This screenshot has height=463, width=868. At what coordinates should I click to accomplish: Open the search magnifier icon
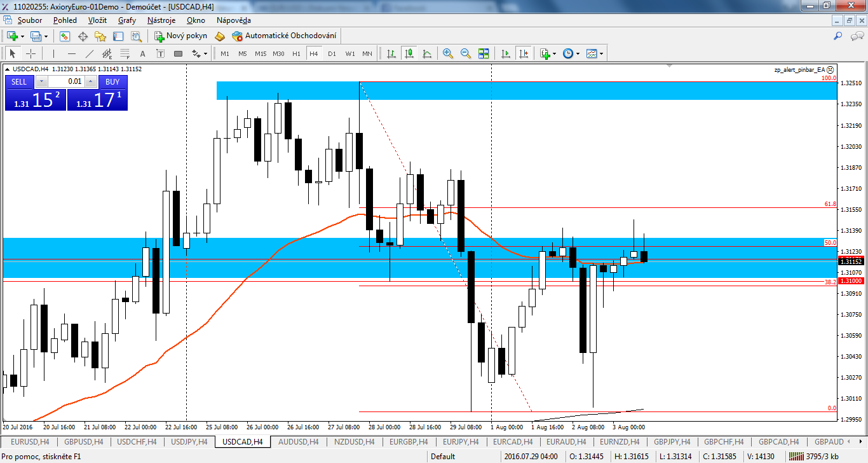[x=838, y=36]
